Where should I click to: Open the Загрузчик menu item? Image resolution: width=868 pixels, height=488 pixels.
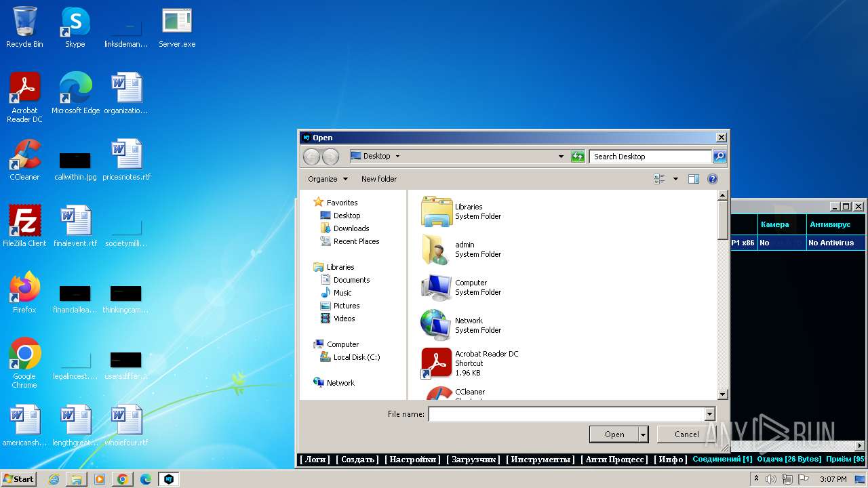point(473,460)
